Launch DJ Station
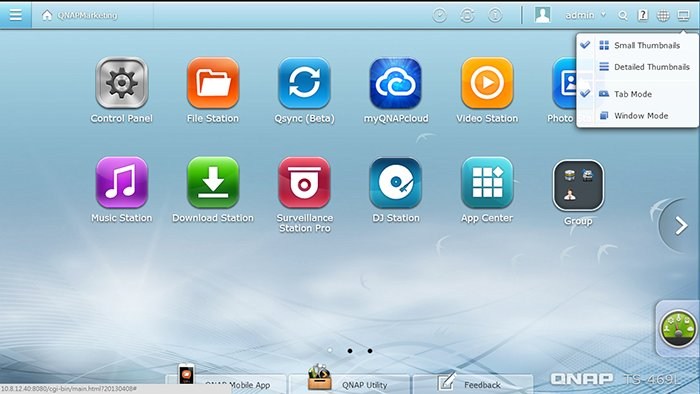This screenshot has height=394, width=700. click(x=396, y=182)
